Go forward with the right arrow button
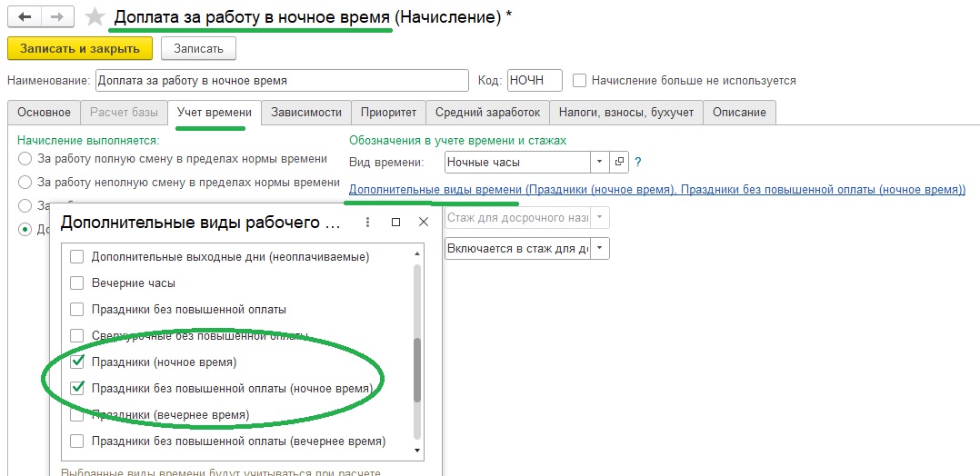The image size is (980, 476). 57,17
